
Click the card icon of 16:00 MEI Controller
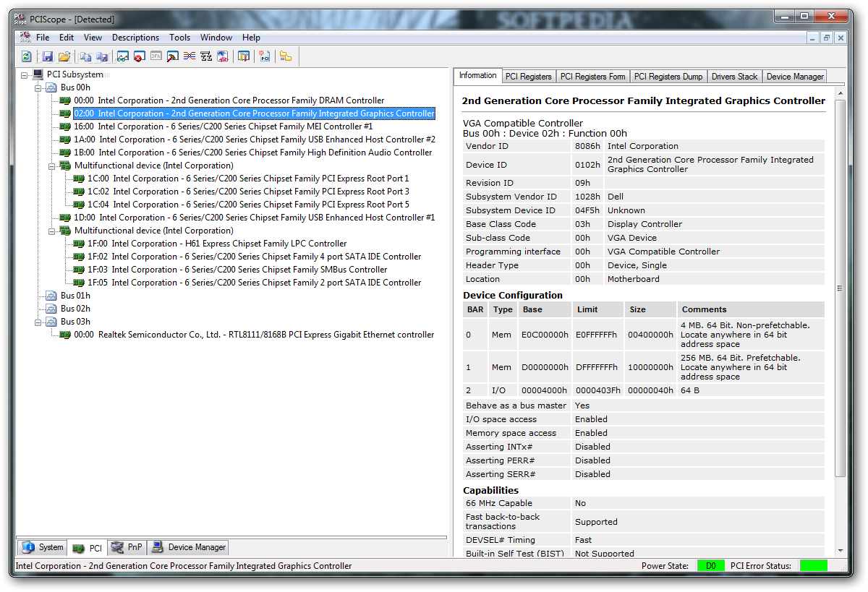click(65, 126)
